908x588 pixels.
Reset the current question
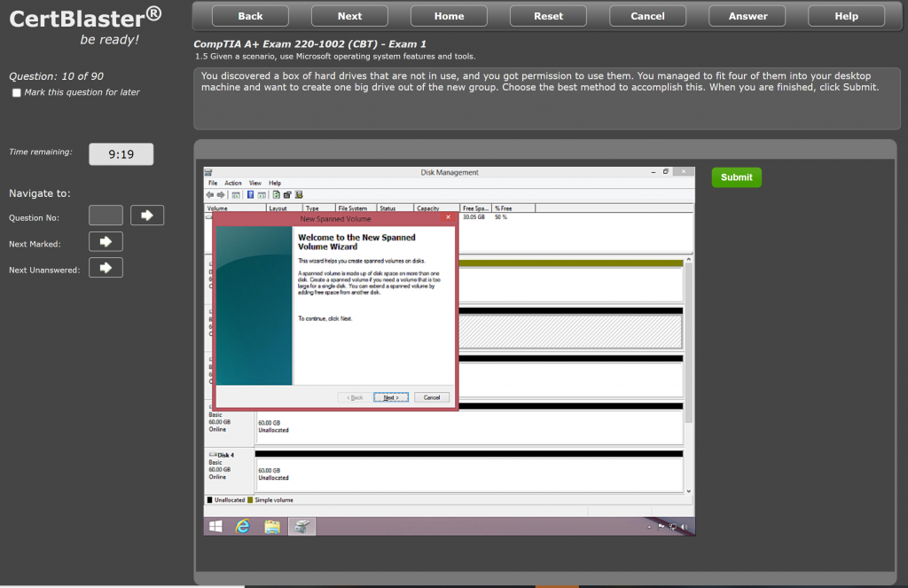[548, 16]
